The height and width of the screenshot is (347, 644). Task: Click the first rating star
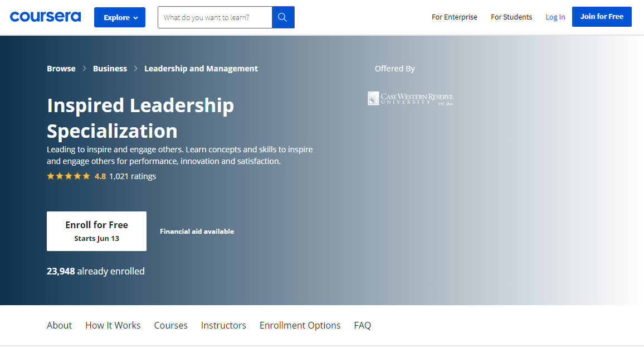point(51,176)
